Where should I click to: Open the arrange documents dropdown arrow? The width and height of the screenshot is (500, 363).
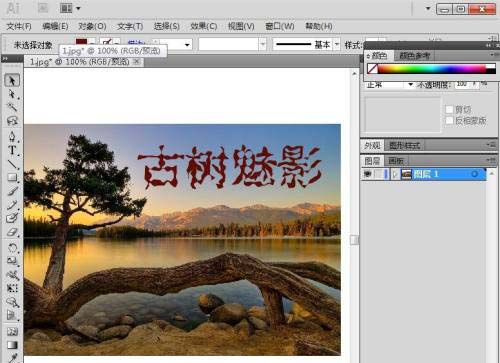pyautogui.click(x=78, y=8)
